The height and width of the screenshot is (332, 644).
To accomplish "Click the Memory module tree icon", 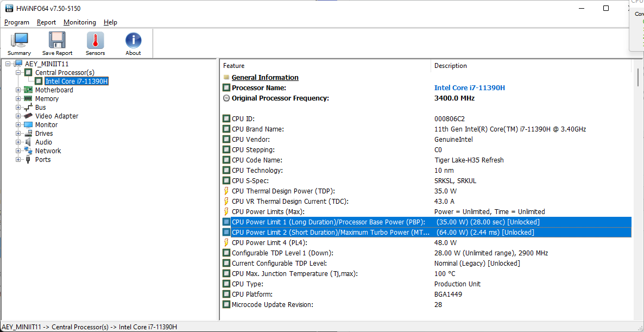I will (29, 98).
